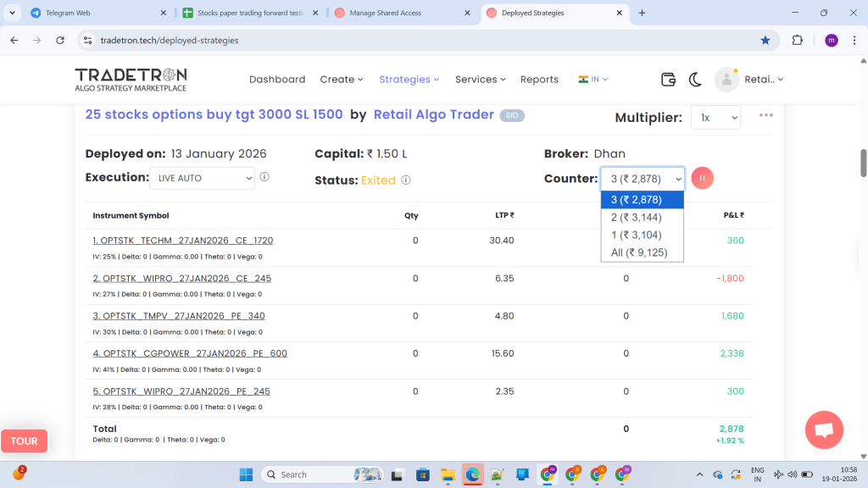Click the wallet icon in header
Screen dimensions: 868x488
tap(668, 80)
